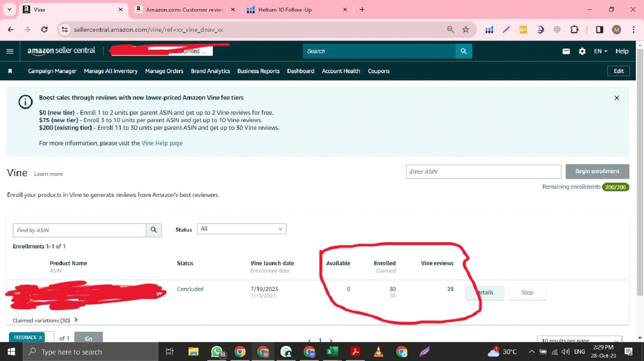Open the Vine Help page link
The image size is (644, 361).
(x=162, y=143)
